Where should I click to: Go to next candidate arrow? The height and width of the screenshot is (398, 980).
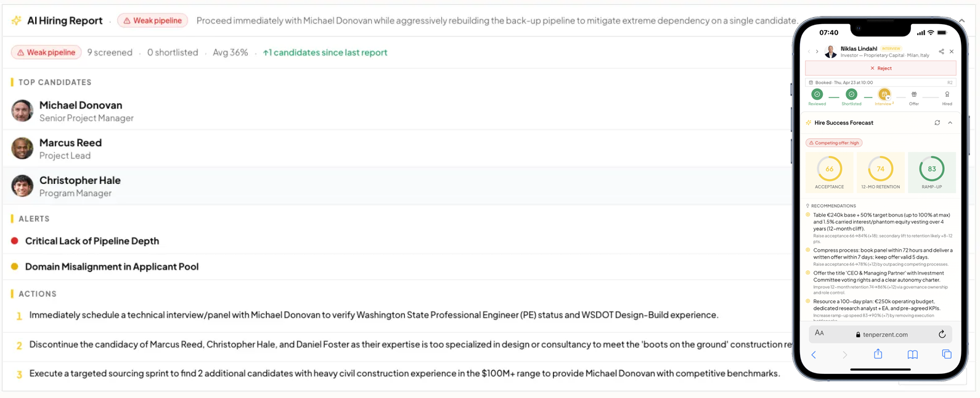(x=817, y=52)
